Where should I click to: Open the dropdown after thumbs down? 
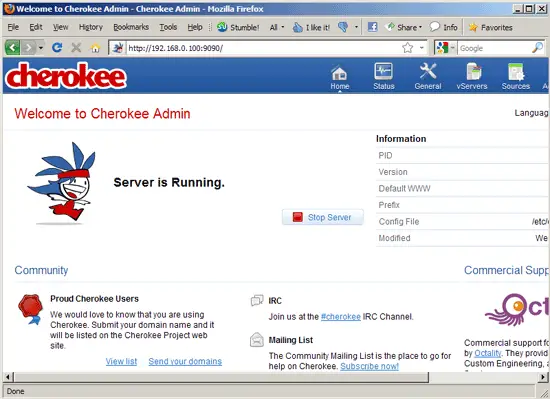(356, 27)
